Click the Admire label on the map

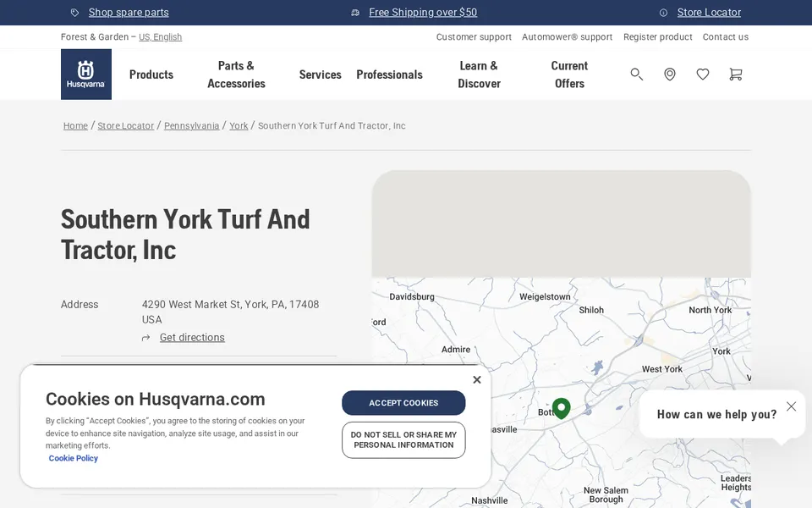point(456,350)
